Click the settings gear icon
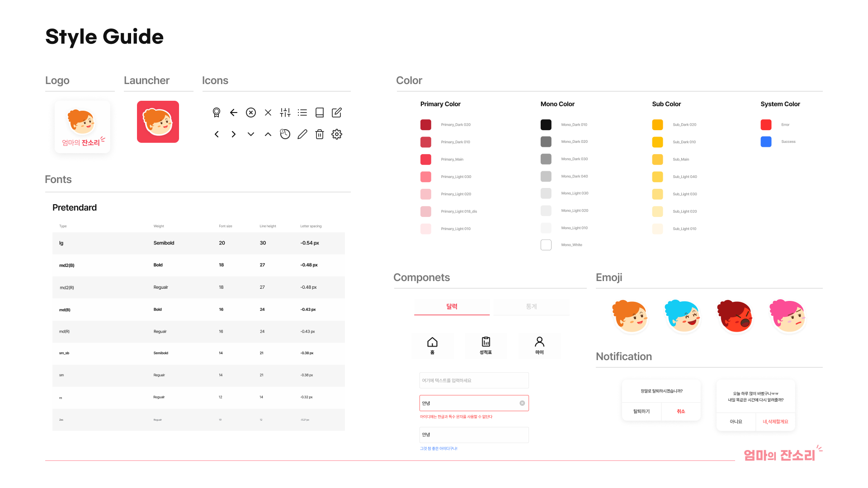The image size is (868, 488). tap(337, 134)
